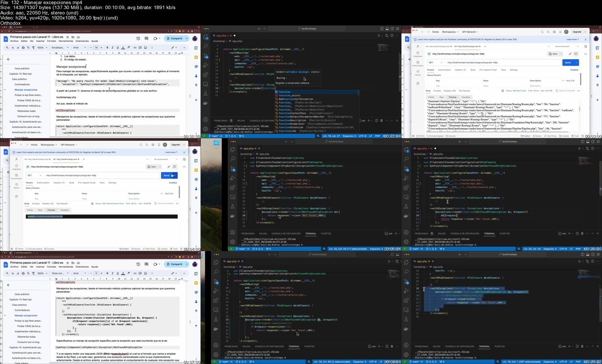Screen dimensions: 602x364
Task: Expand Workspaces menu in 00:03:00 Postman frame
Action: [450, 32]
